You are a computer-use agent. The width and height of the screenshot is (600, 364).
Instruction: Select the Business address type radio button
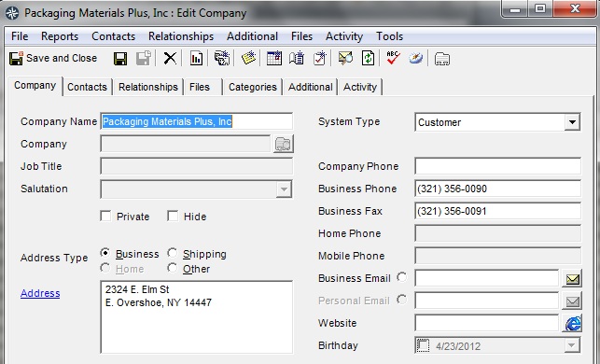(105, 253)
